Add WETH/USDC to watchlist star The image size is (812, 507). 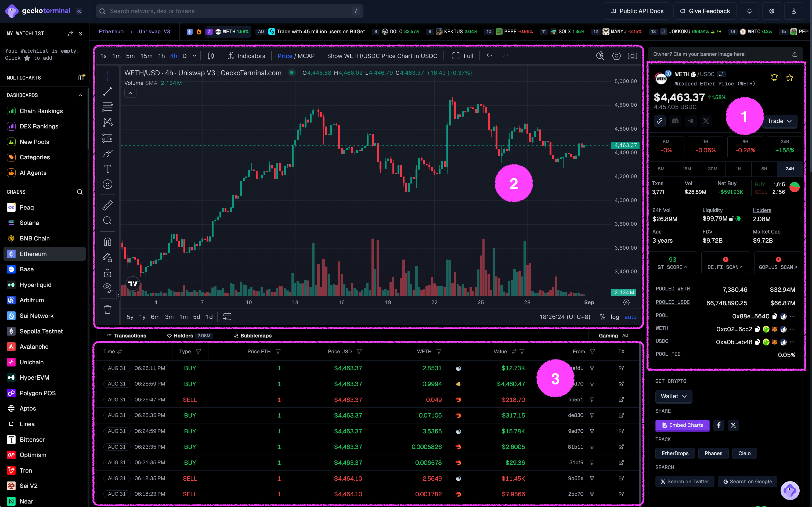pyautogui.click(x=790, y=78)
